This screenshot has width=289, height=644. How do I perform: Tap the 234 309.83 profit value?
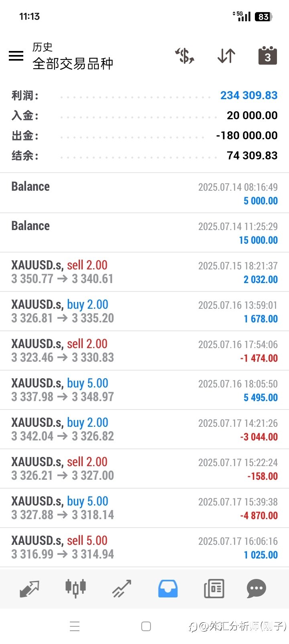point(249,96)
